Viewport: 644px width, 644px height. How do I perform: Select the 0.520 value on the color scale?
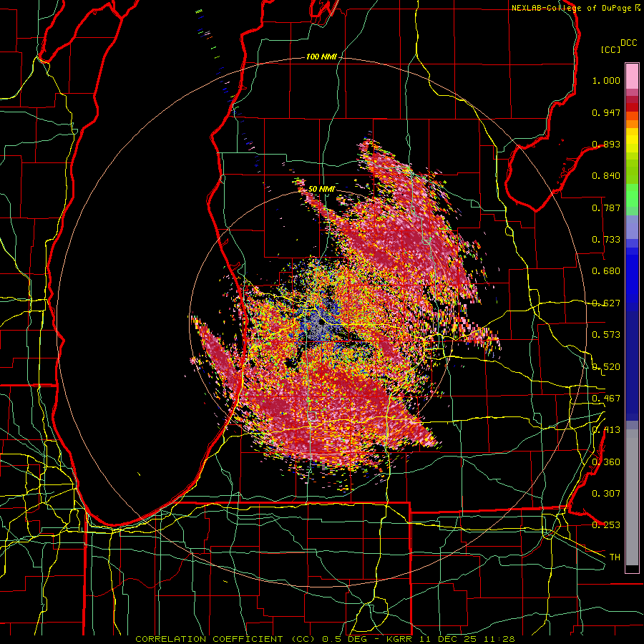(x=606, y=367)
